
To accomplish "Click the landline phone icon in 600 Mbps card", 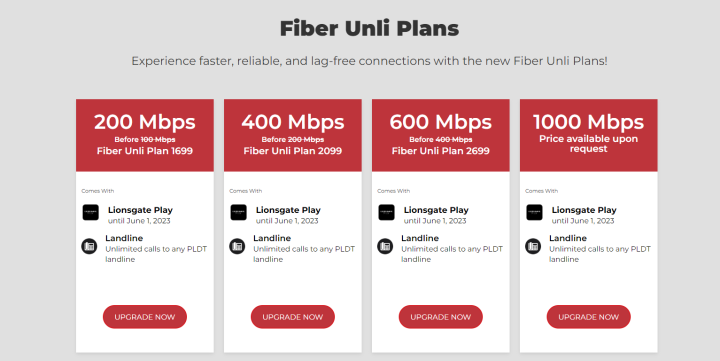I will 385,246.
